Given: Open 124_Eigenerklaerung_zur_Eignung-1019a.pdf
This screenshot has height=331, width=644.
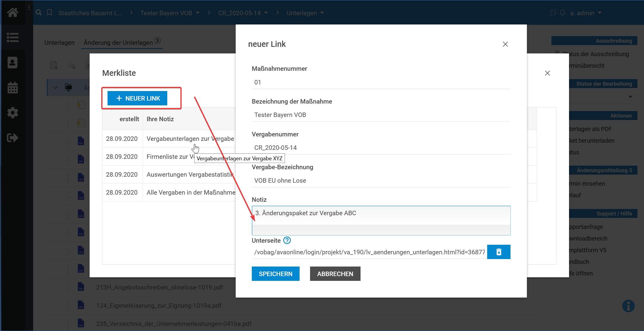Looking at the screenshot, I should pos(159,306).
